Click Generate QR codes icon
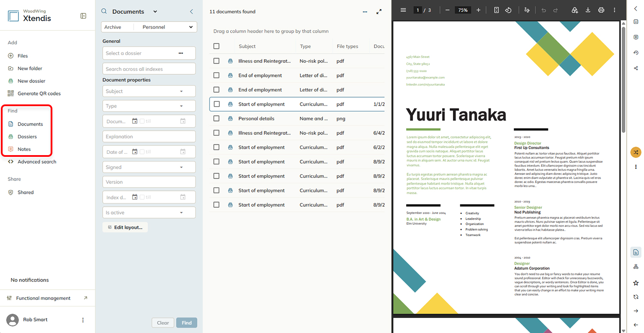 (x=11, y=93)
